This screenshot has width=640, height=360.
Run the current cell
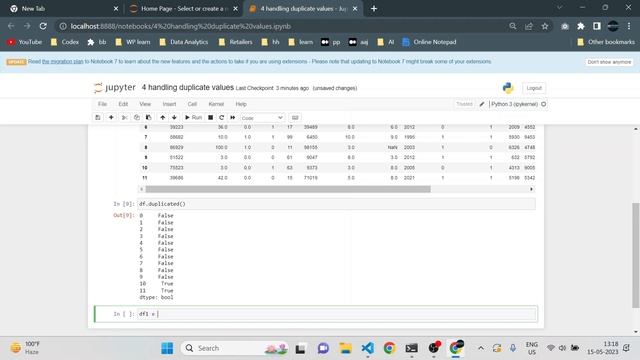tap(193, 118)
